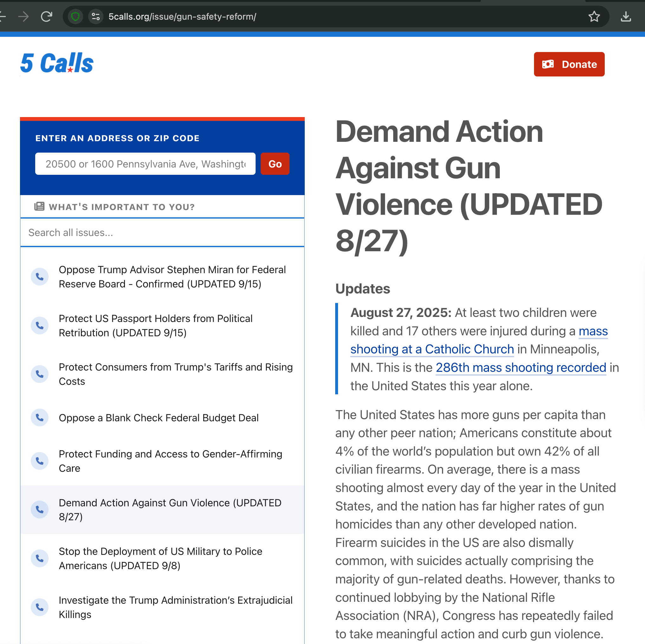Screen dimensions: 645x644
Task: Select Gender-Affirming Care funding issue
Action: (x=170, y=461)
